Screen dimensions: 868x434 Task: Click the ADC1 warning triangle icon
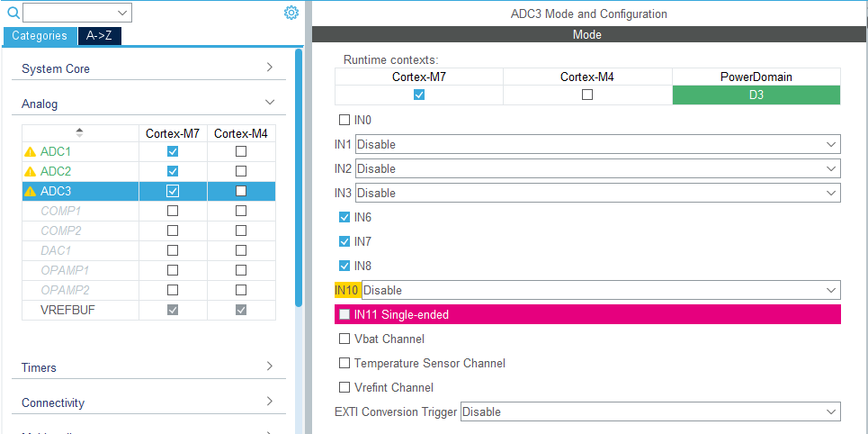pos(31,152)
